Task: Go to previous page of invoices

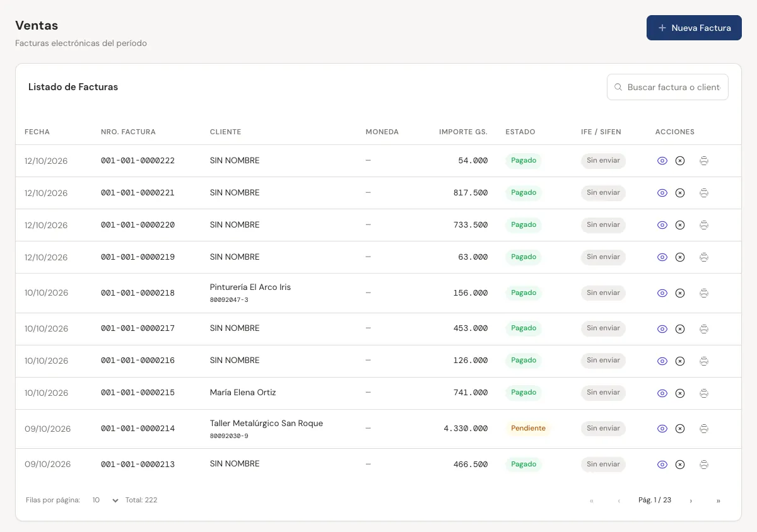Action: click(x=619, y=500)
